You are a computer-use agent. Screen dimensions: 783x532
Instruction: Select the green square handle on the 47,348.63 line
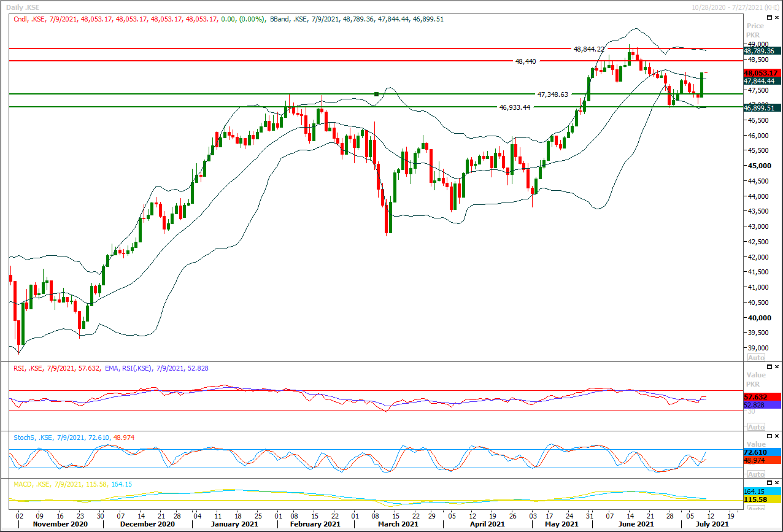[376, 94]
